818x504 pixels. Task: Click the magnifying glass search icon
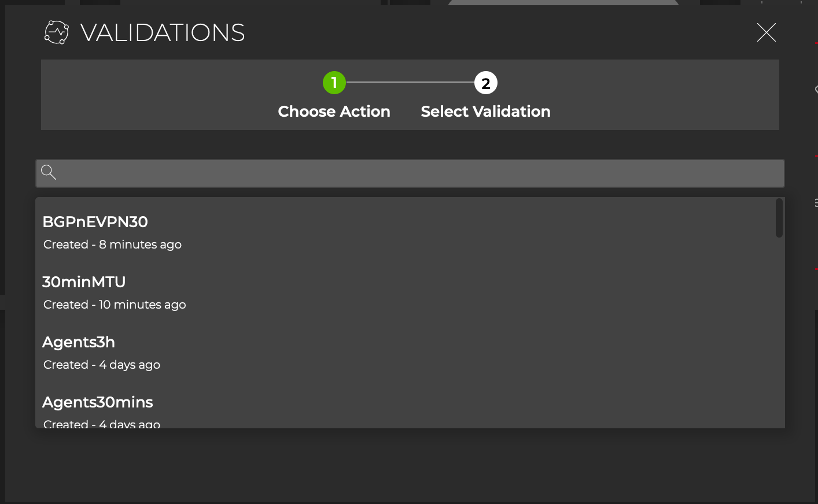tap(49, 172)
